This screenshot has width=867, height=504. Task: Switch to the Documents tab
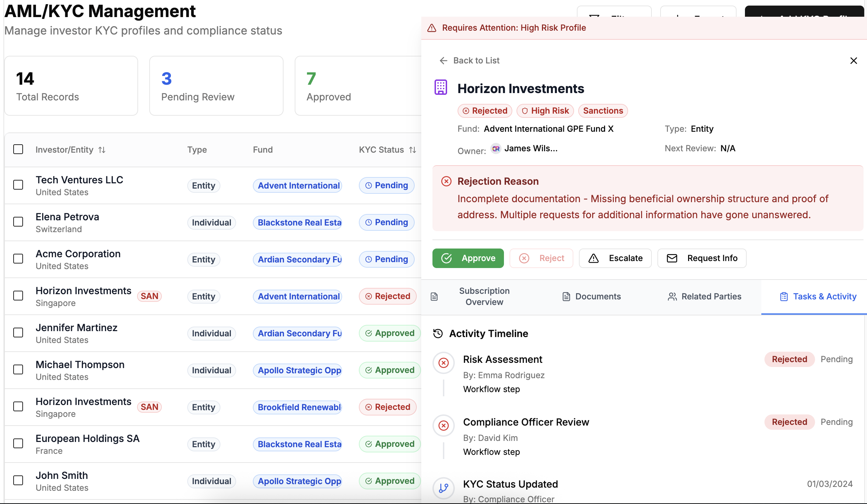point(592,297)
